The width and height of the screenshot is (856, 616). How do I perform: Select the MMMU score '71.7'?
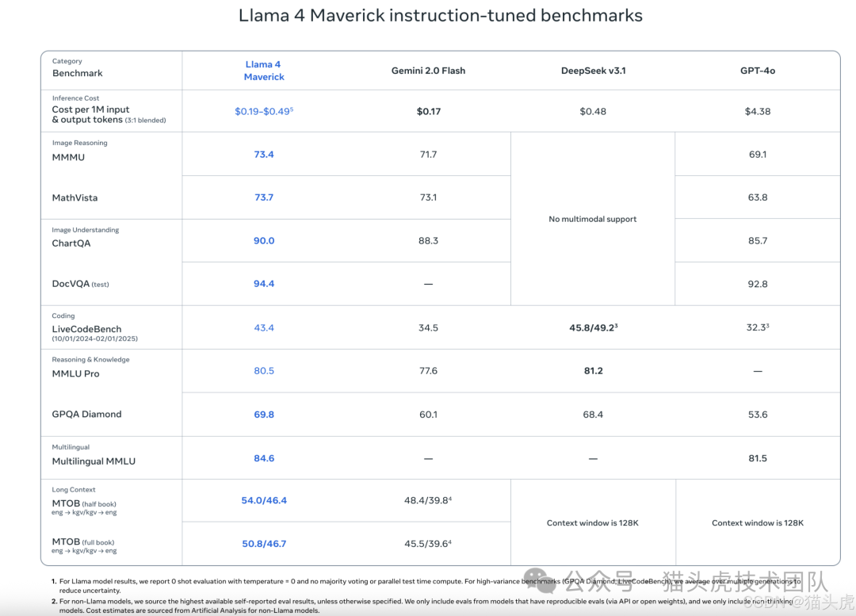pyautogui.click(x=428, y=155)
